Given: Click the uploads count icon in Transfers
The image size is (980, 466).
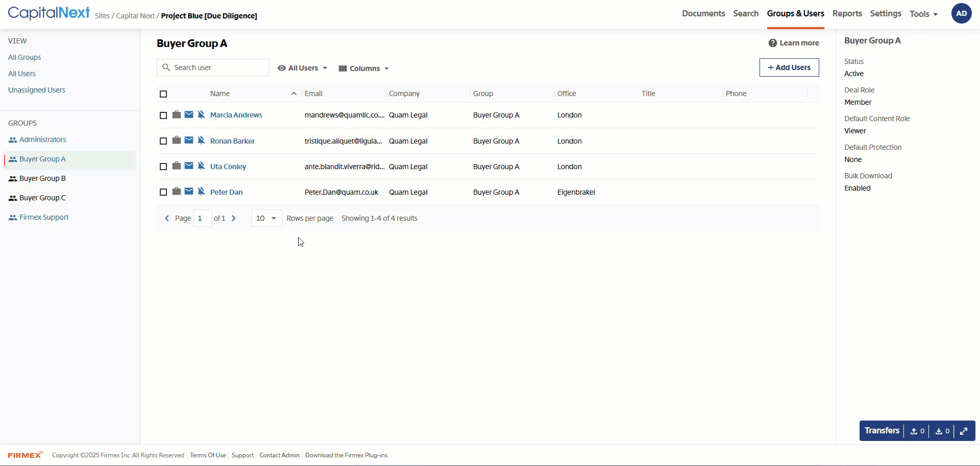Looking at the screenshot, I should (918, 431).
